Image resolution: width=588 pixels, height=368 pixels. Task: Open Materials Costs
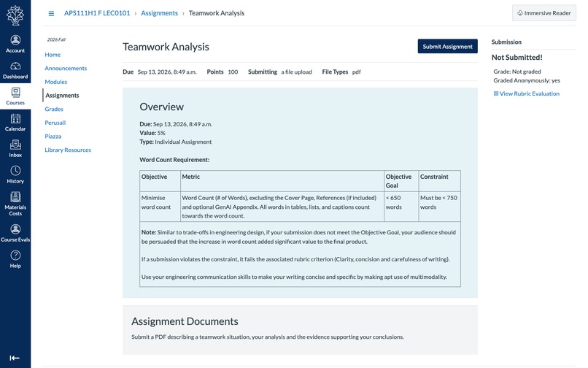[15, 204]
